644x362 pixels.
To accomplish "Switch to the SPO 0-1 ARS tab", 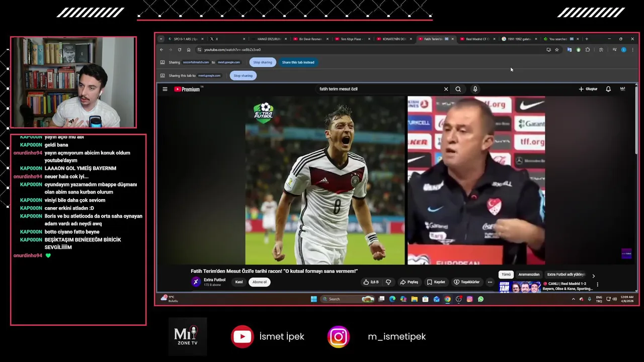I will (x=185, y=39).
